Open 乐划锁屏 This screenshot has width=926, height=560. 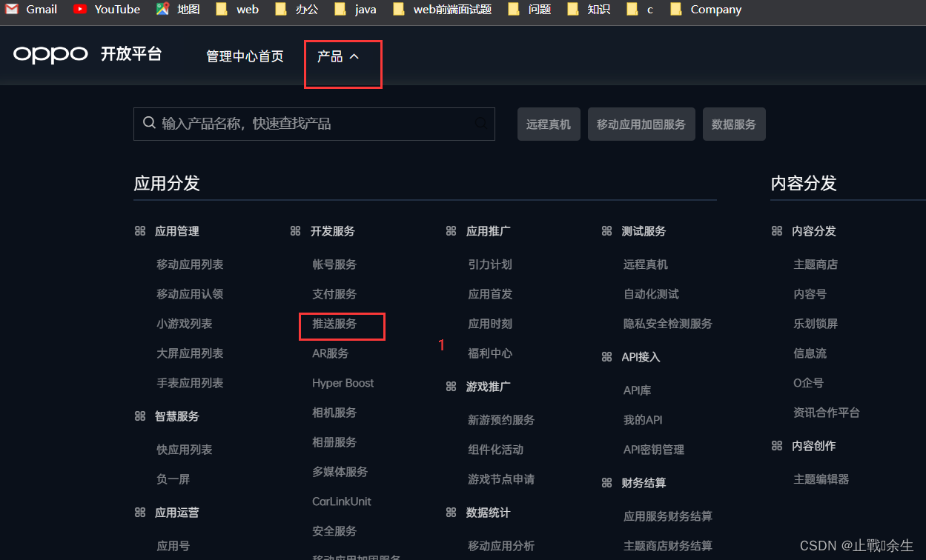[816, 324]
